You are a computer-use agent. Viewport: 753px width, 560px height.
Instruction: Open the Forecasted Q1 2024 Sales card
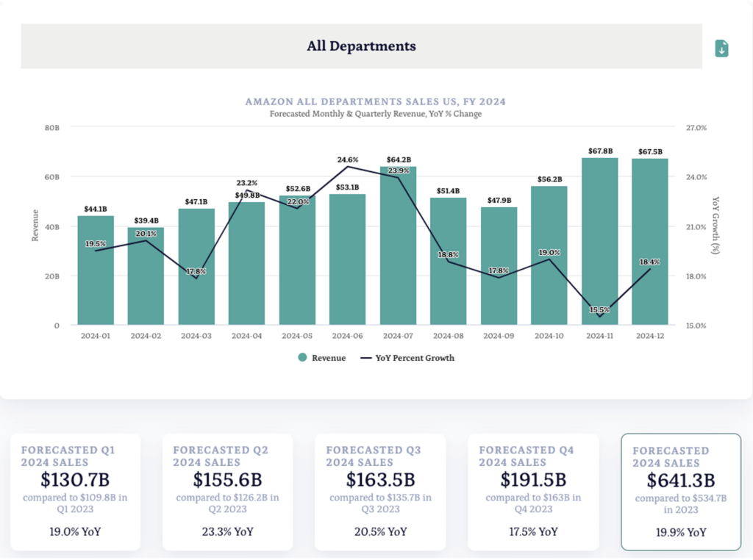[76, 492]
